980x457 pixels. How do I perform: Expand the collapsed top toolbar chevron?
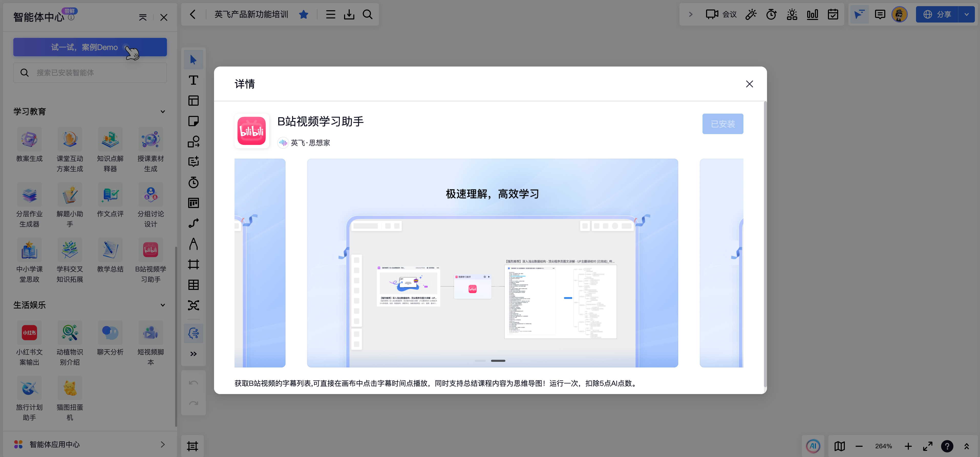pos(690,14)
